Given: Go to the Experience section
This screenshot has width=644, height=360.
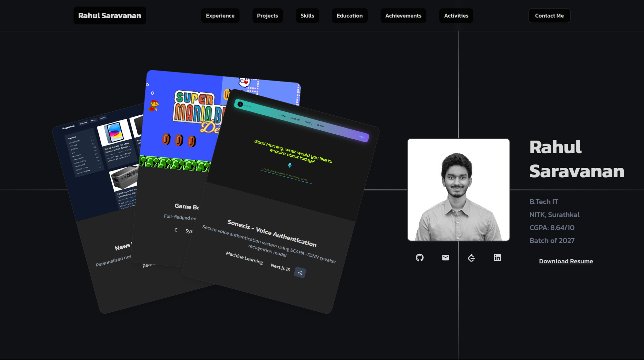Looking at the screenshot, I should click(220, 16).
